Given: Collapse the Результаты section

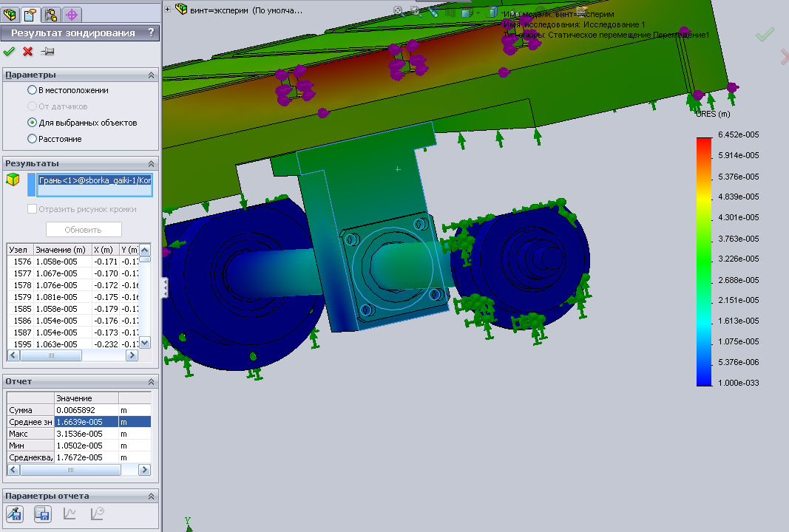Looking at the screenshot, I should (x=151, y=164).
